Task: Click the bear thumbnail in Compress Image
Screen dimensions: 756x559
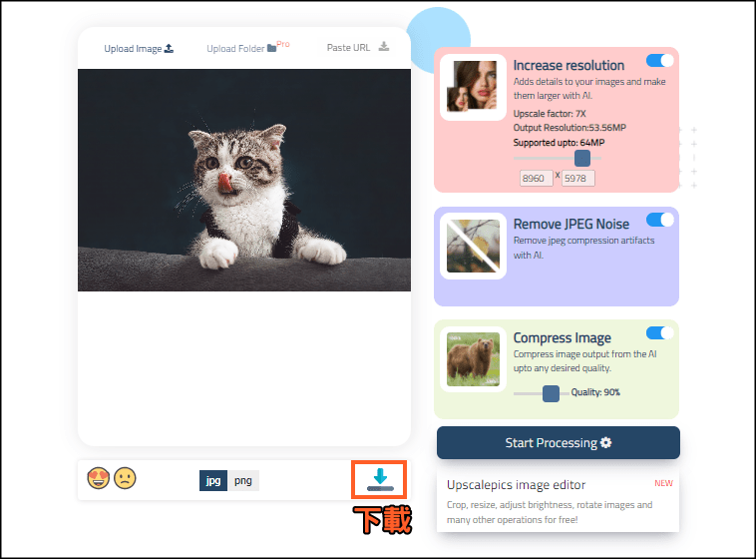Action: pos(473,359)
